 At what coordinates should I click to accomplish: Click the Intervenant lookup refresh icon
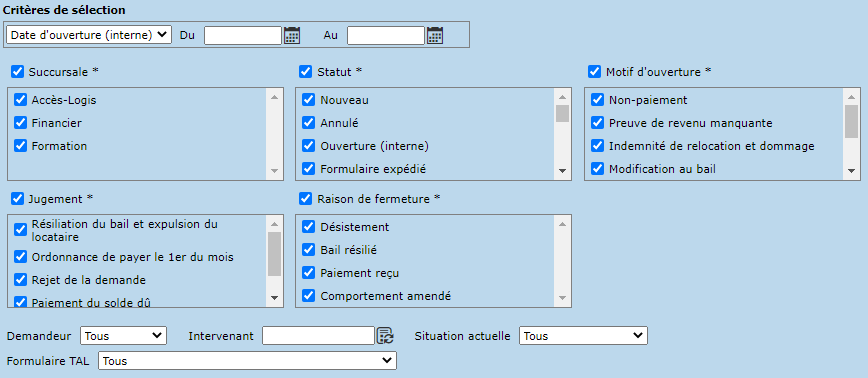tap(385, 335)
